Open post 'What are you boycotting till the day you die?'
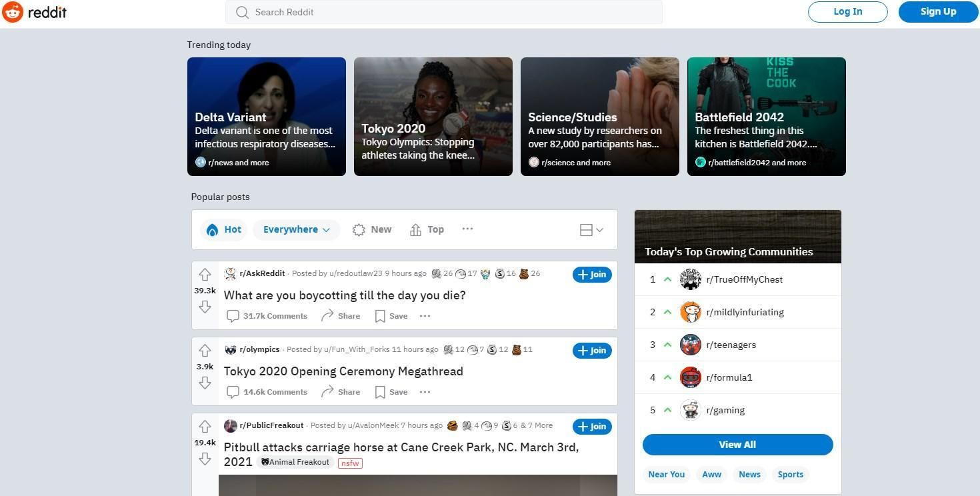Image resolution: width=980 pixels, height=496 pixels. [345, 295]
